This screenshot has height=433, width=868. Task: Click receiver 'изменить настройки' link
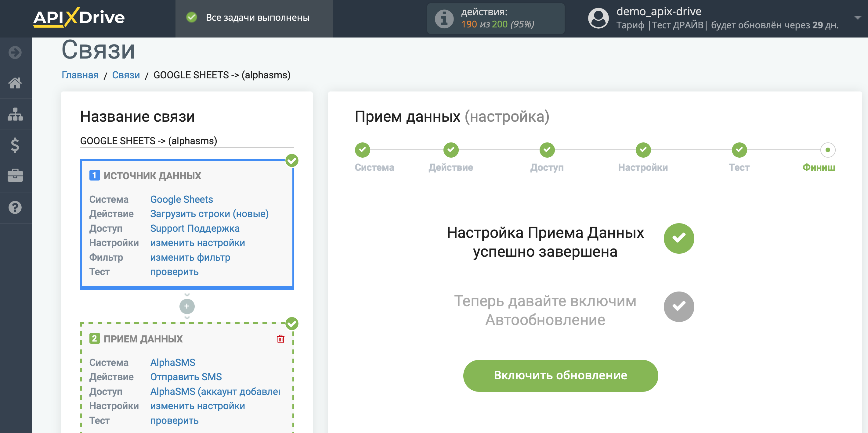tap(197, 406)
